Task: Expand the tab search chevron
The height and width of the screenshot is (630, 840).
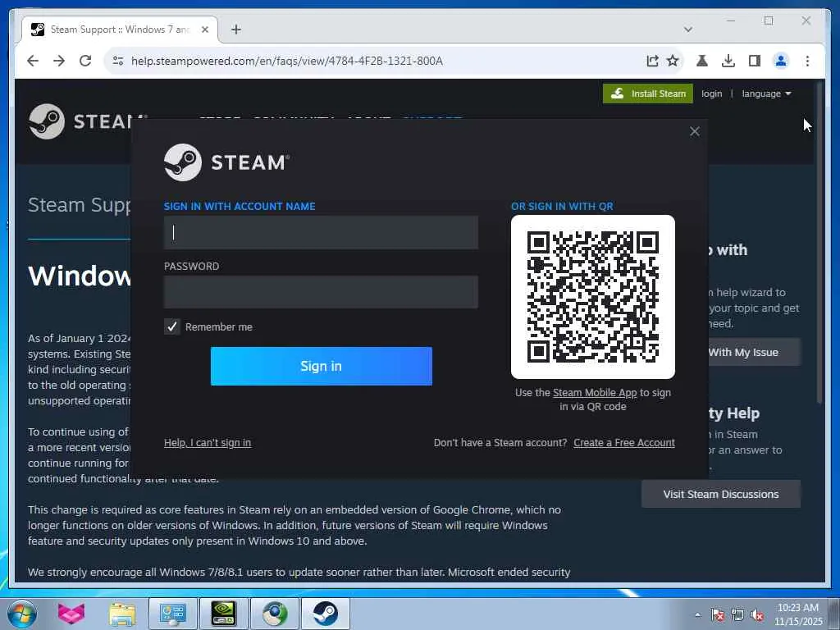Action: (688, 30)
